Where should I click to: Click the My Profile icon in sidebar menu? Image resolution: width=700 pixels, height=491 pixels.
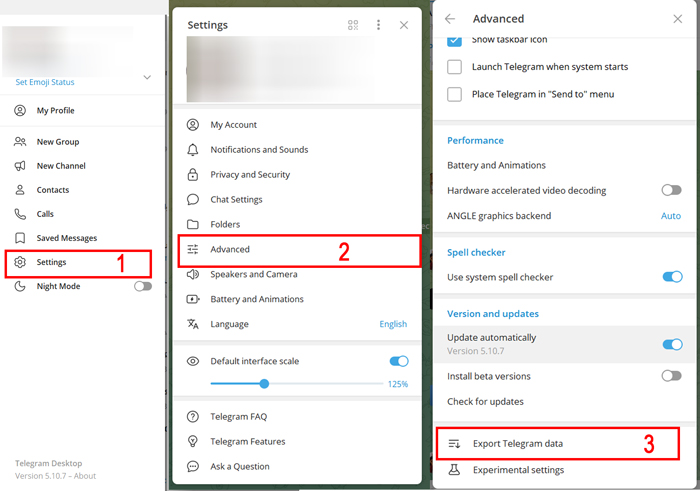pyautogui.click(x=20, y=110)
